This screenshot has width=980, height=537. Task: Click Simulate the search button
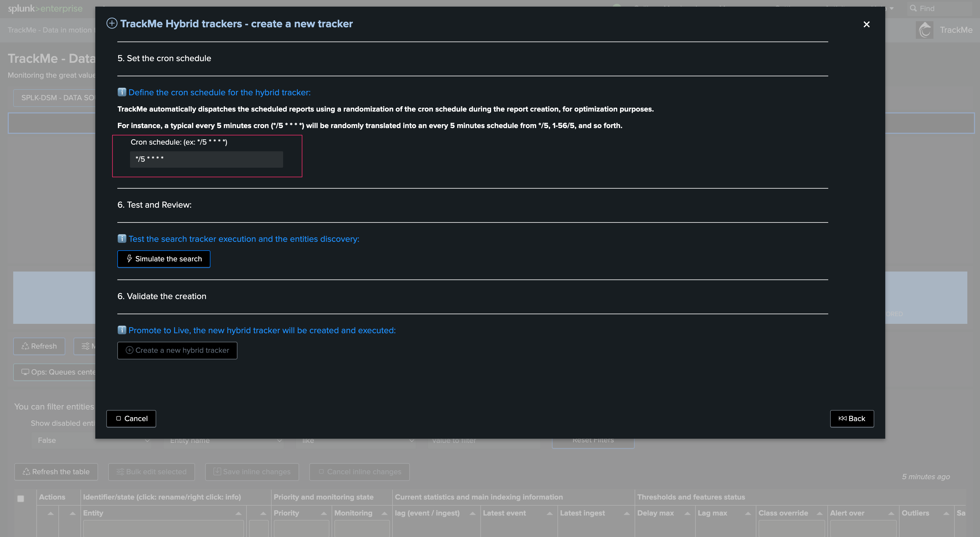point(164,259)
